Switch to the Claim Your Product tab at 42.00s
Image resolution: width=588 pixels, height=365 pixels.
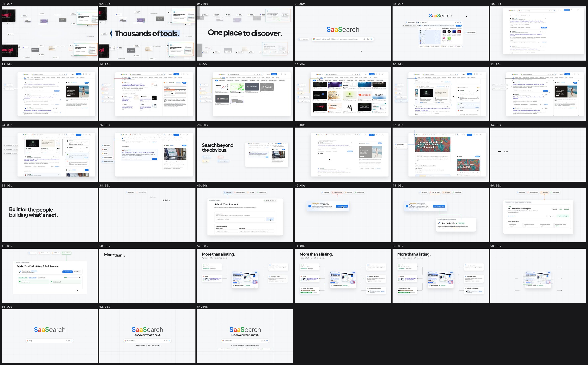pos(337,192)
